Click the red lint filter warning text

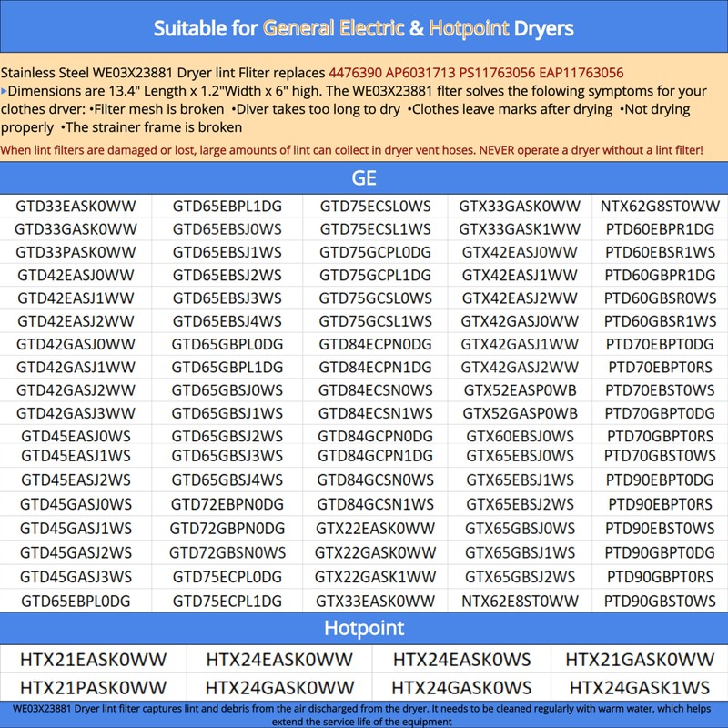click(x=351, y=148)
